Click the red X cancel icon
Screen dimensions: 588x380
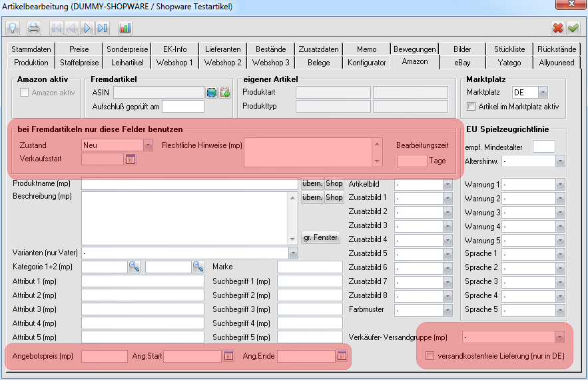click(558, 28)
